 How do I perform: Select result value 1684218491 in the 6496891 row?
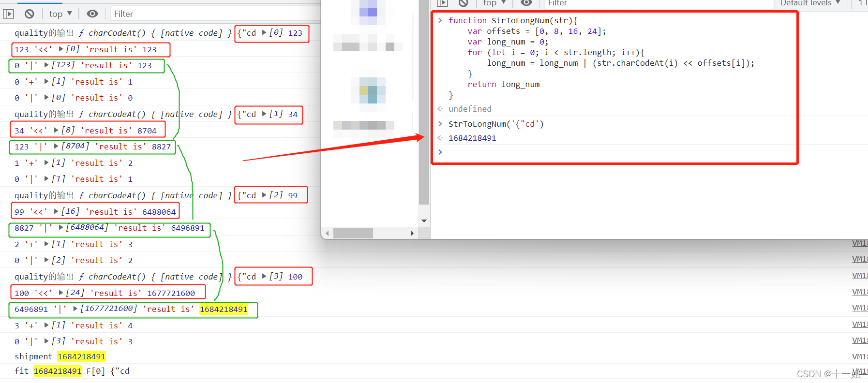click(x=224, y=309)
